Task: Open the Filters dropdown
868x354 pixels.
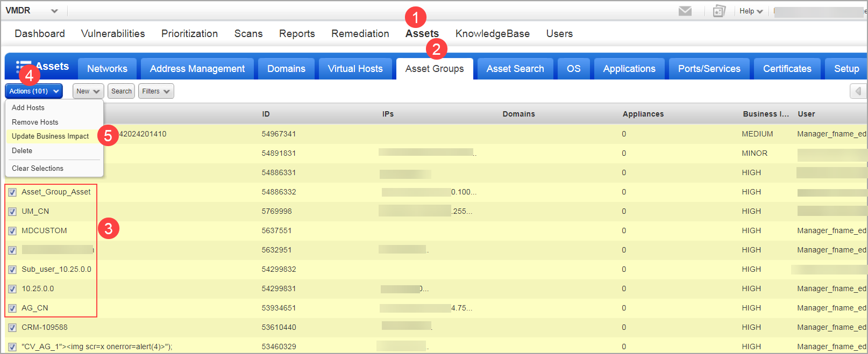Action: (x=156, y=91)
